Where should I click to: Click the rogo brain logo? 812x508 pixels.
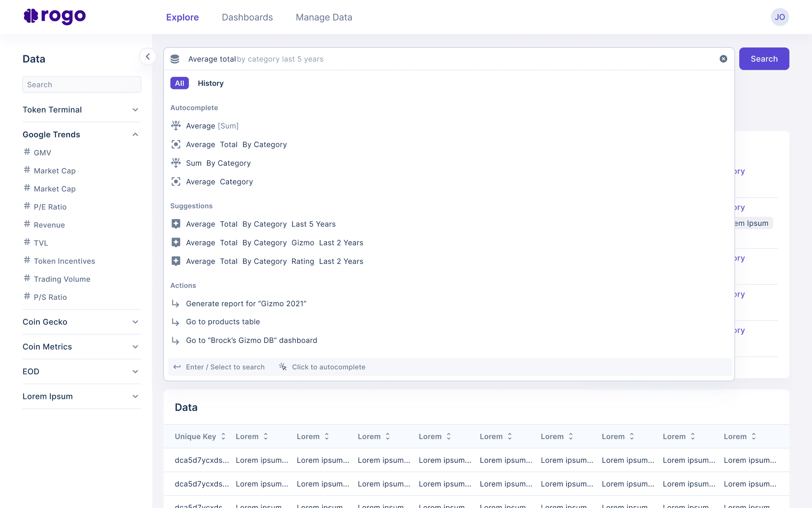[x=31, y=16]
